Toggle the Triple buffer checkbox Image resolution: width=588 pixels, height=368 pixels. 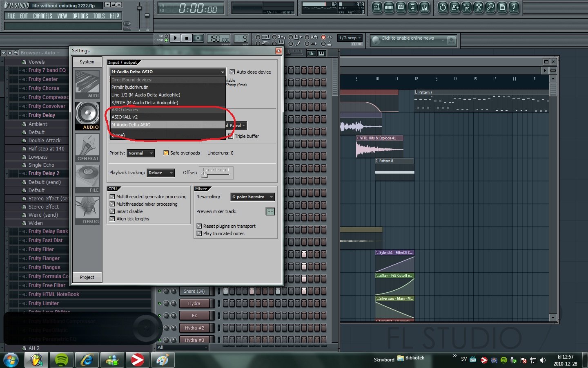coord(231,136)
